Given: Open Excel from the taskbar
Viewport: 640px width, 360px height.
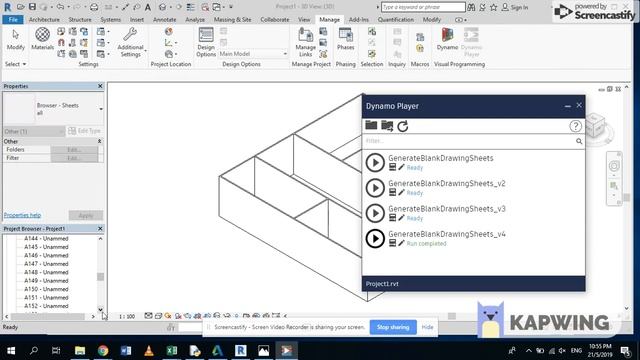Looking at the screenshot, I should click(172, 351).
